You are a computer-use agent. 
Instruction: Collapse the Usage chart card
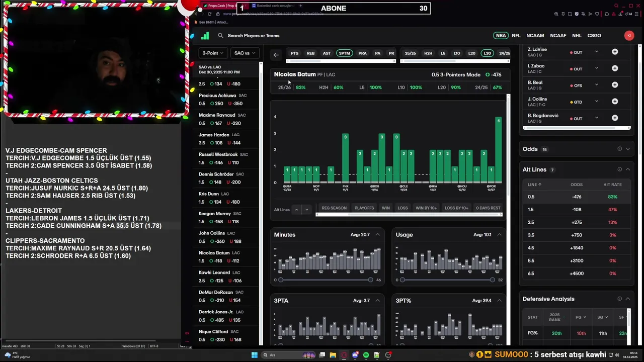[x=499, y=235]
